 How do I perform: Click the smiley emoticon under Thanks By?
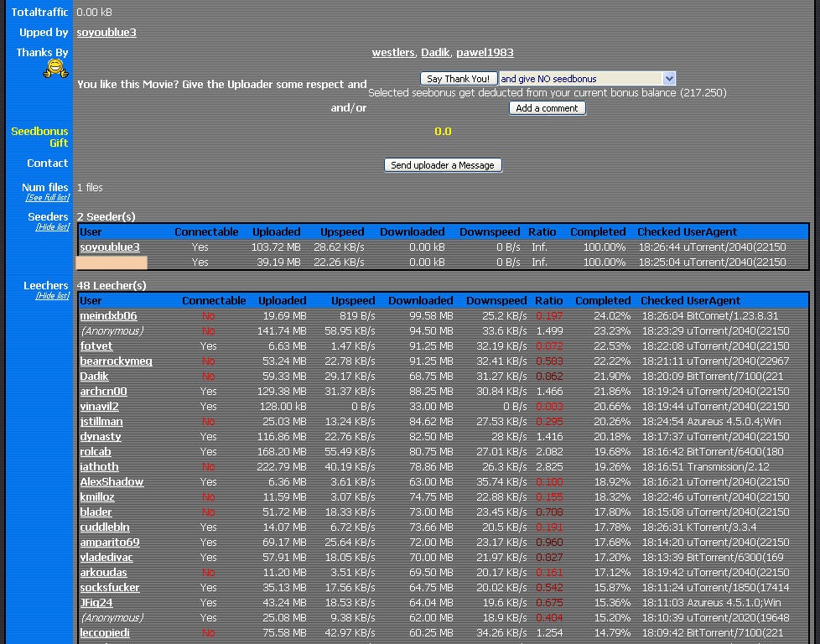55,69
